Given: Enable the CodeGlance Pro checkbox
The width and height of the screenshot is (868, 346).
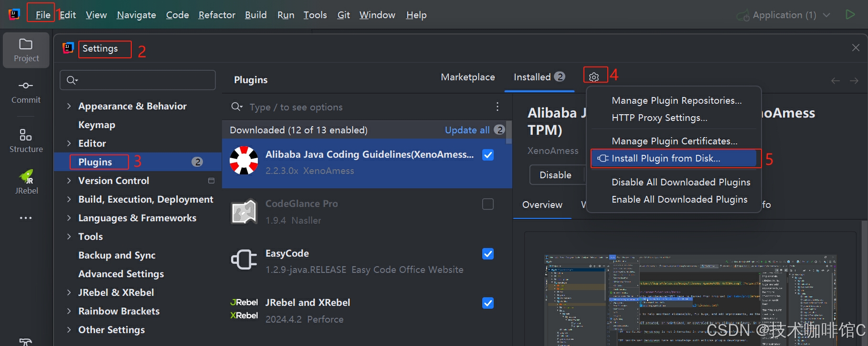Looking at the screenshot, I should [488, 204].
